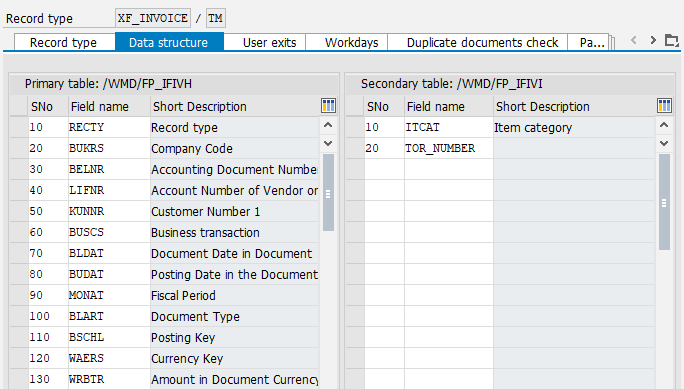The height and width of the screenshot is (389, 684).
Task: Open primary table column settings icon
Action: click(x=328, y=106)
